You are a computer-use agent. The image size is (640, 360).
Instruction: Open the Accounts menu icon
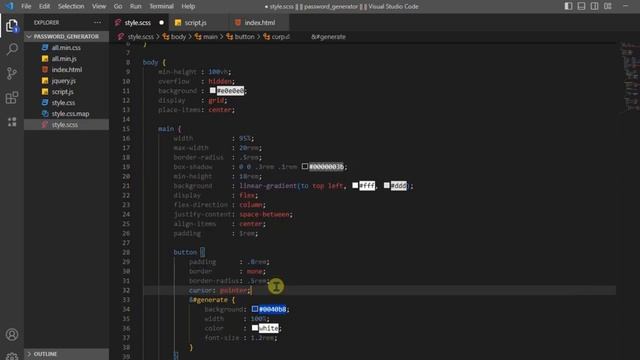click(12, 335)
